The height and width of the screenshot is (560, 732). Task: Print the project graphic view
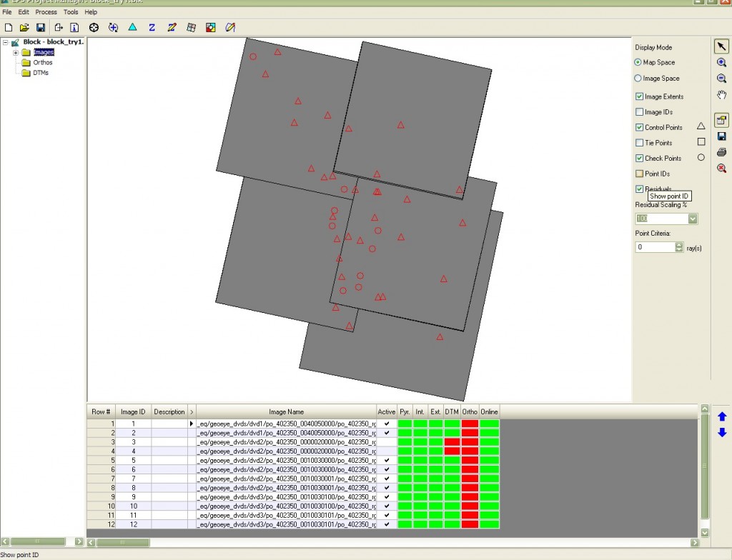(x=721, y=152)
